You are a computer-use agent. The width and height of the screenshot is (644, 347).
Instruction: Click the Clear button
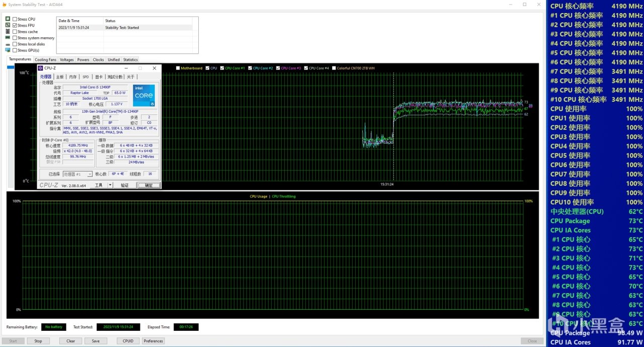pyautogui.click(x=71, y=341)
